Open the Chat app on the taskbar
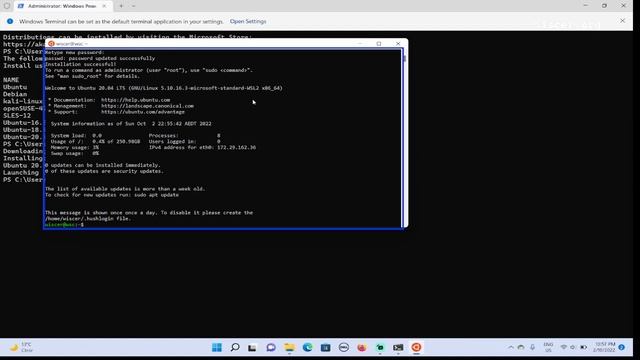Screen dimensions: 640x360 pos(271,347)
